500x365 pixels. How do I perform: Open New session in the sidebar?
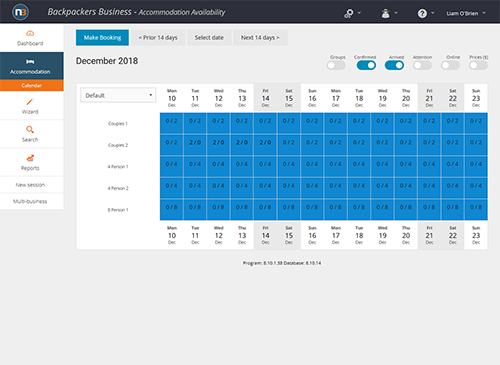click(x=30, y=185)
